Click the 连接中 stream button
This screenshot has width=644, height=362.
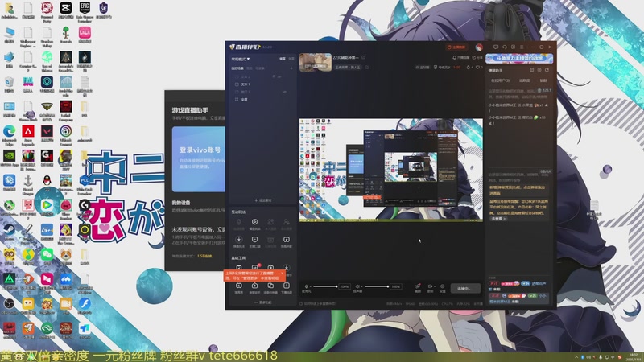point(465,289)
